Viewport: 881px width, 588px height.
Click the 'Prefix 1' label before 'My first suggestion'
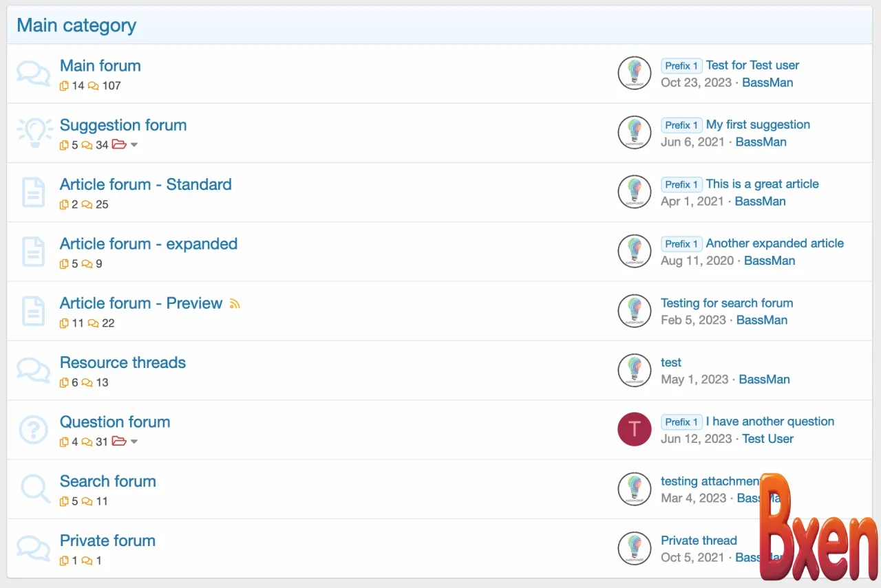pyautogui.click(x=681, y=125)
